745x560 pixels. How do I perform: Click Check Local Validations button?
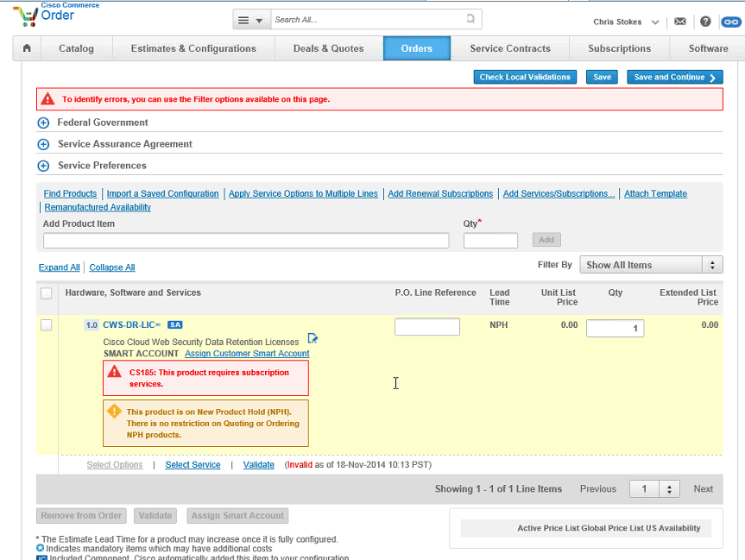(525, 77)
